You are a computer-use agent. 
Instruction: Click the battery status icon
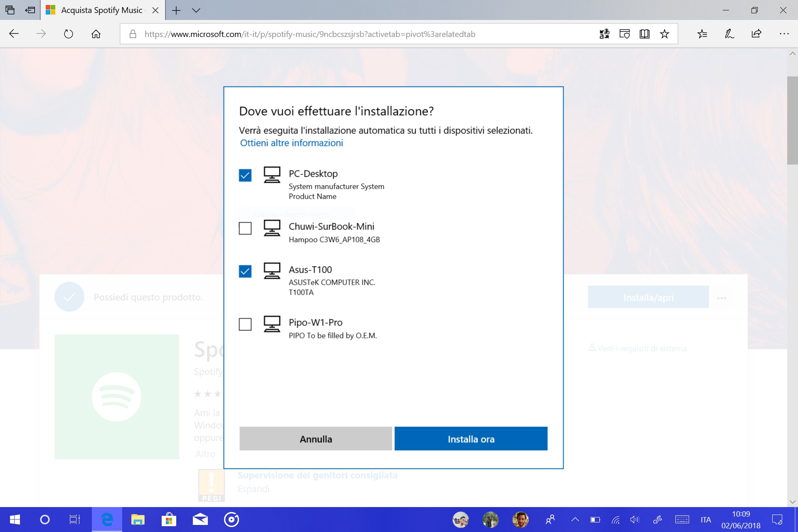[x=595, y=520]
